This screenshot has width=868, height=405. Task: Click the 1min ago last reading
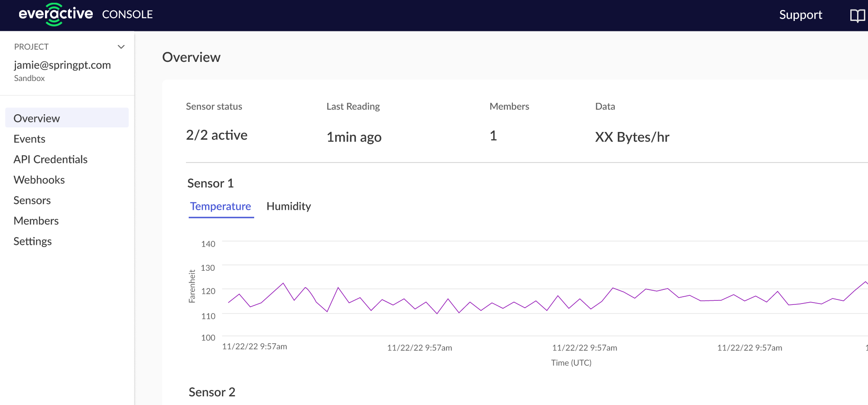click(354, 137)
